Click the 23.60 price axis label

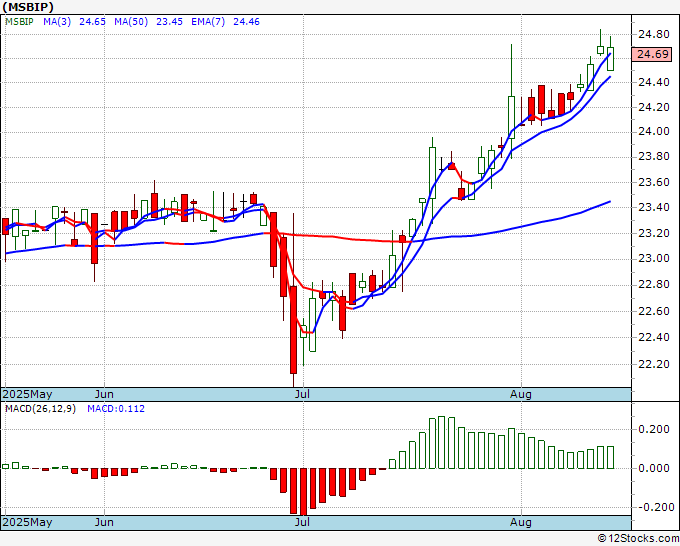(654, 182)
